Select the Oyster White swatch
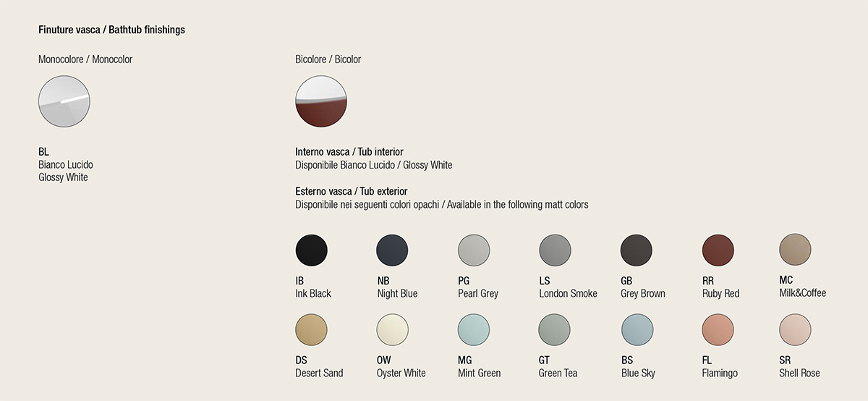 [x=393, y=330]
